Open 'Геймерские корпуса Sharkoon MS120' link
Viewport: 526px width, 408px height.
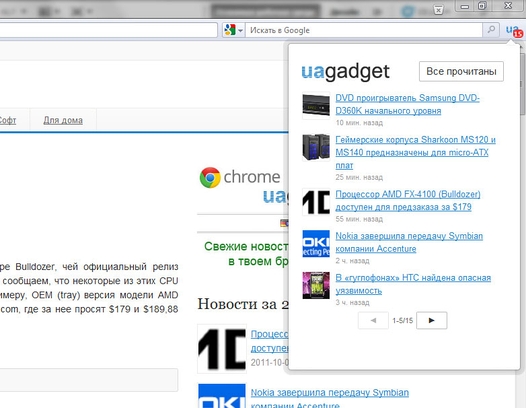click(415, 152)
